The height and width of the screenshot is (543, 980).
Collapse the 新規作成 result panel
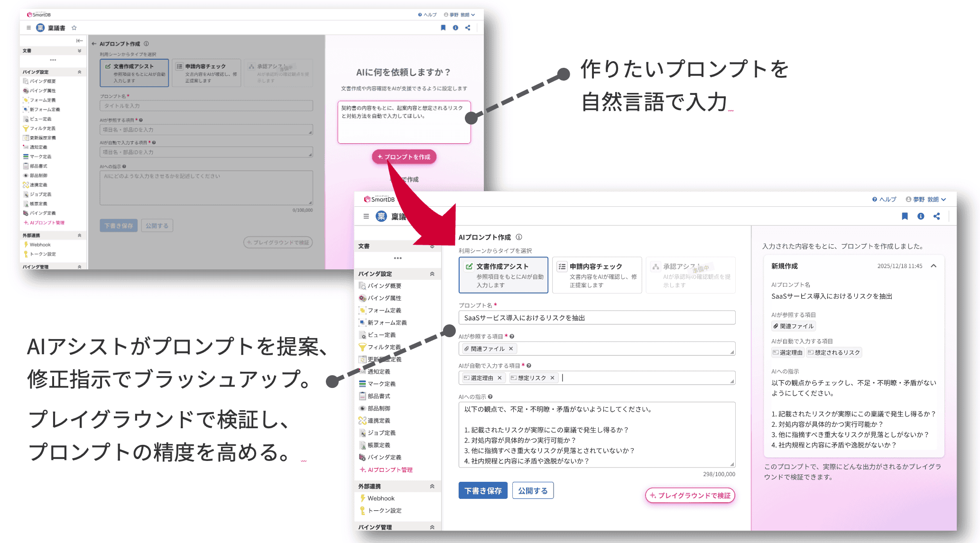934,266
